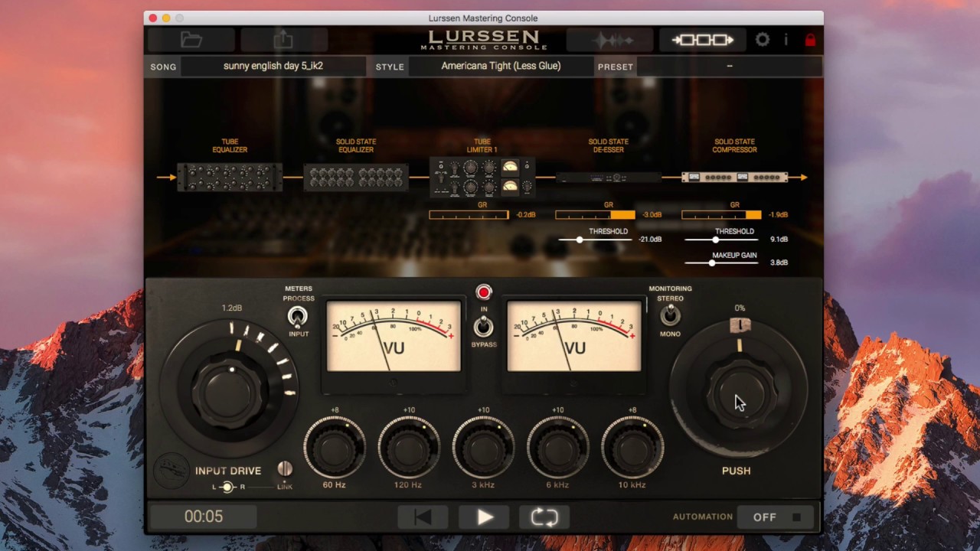
Task: Click the left VU meter
Action: click(394, 336)
